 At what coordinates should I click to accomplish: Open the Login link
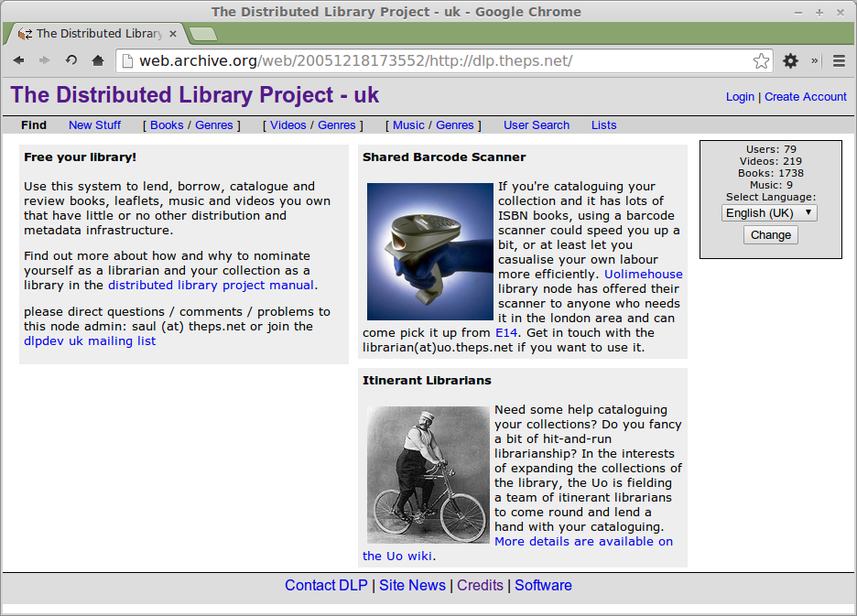click(x=740, y=97)
